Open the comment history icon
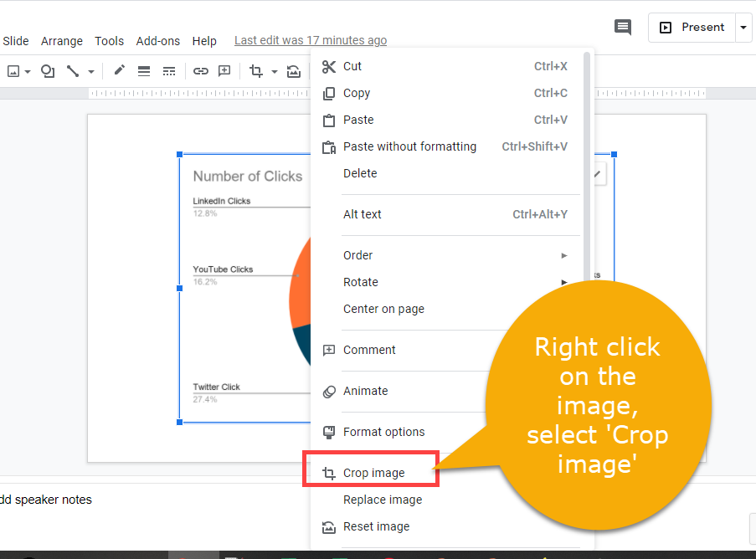The image size is (756, 559). tap(623, 27)
